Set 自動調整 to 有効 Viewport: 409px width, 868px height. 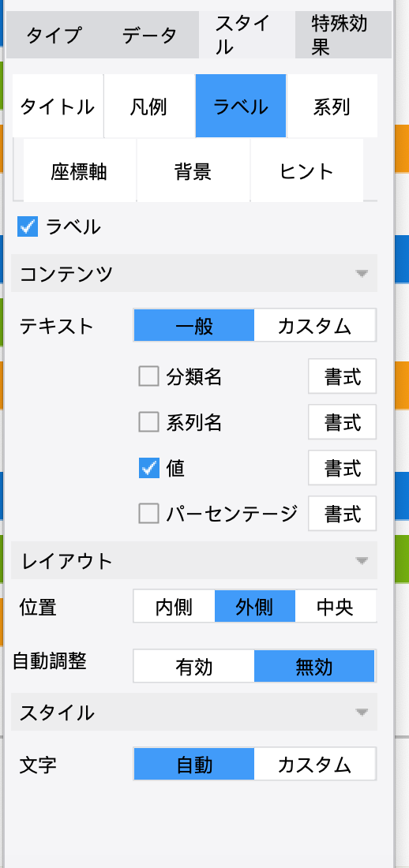(x=194, y=666)
